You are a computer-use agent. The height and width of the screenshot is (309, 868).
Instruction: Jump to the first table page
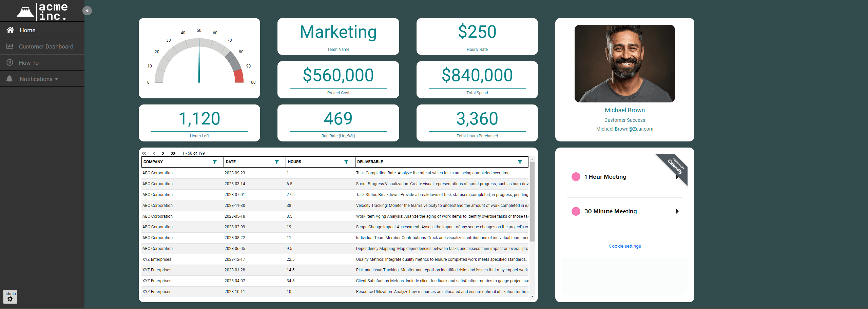[x=144, y=153]
